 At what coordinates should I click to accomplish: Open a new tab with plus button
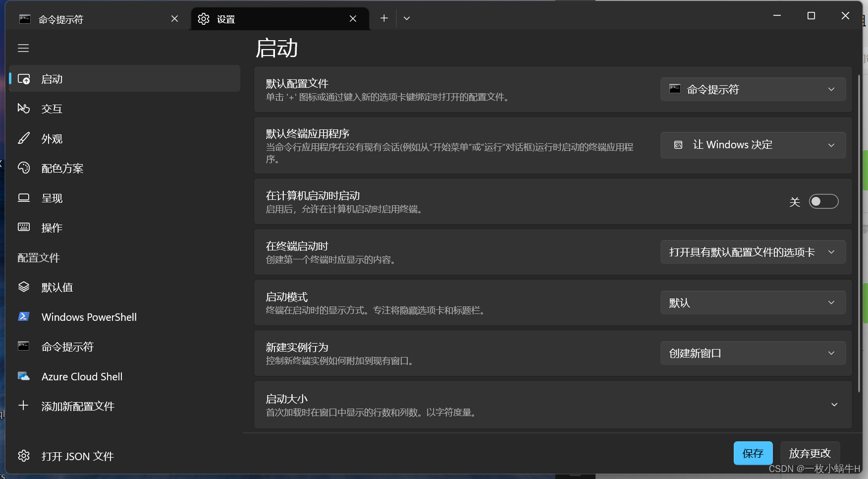tap(384, 18)
